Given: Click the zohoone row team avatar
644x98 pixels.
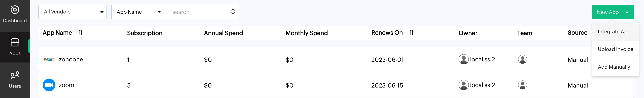Looking at the screenshot, I should pos(522,59).
